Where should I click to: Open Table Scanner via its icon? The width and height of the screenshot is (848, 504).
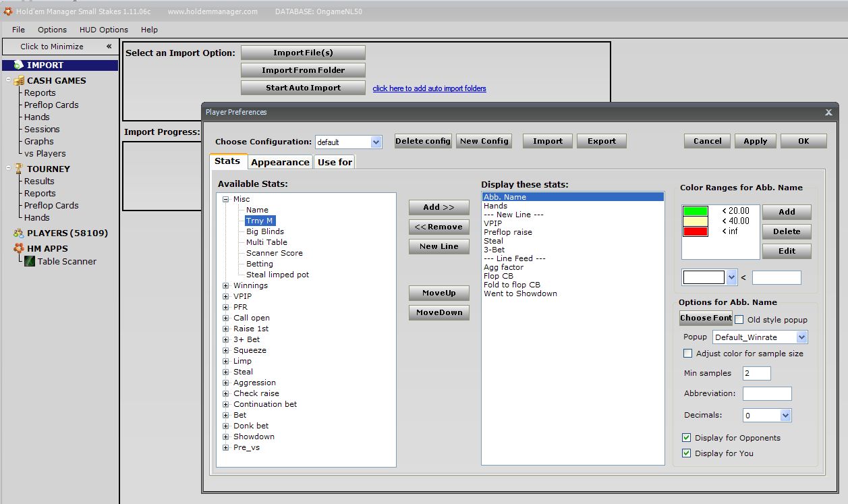click(x=30, y=262)
